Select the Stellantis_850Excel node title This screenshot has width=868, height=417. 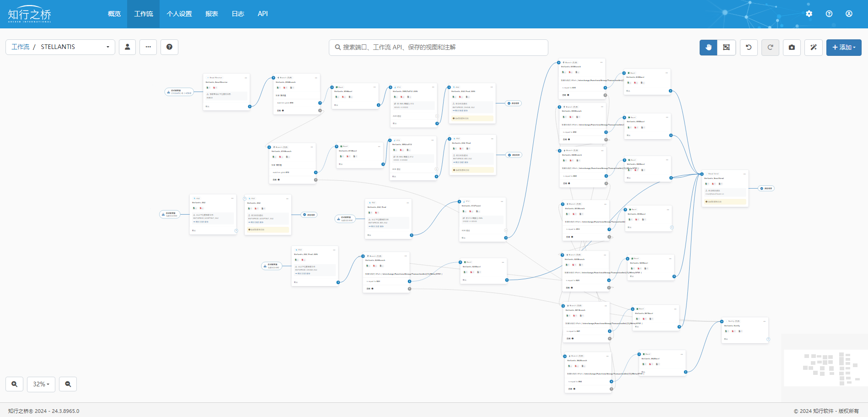coord(636,122)
